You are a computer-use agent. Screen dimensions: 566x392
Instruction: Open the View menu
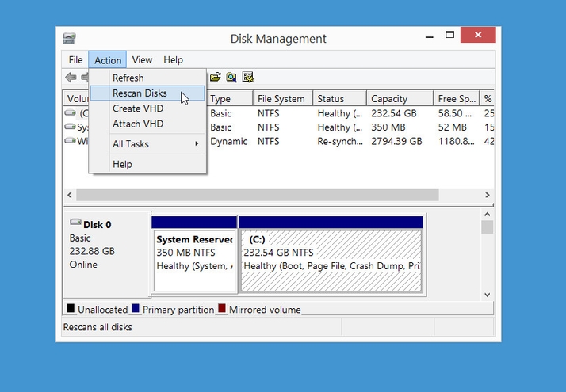coord(142,60)
